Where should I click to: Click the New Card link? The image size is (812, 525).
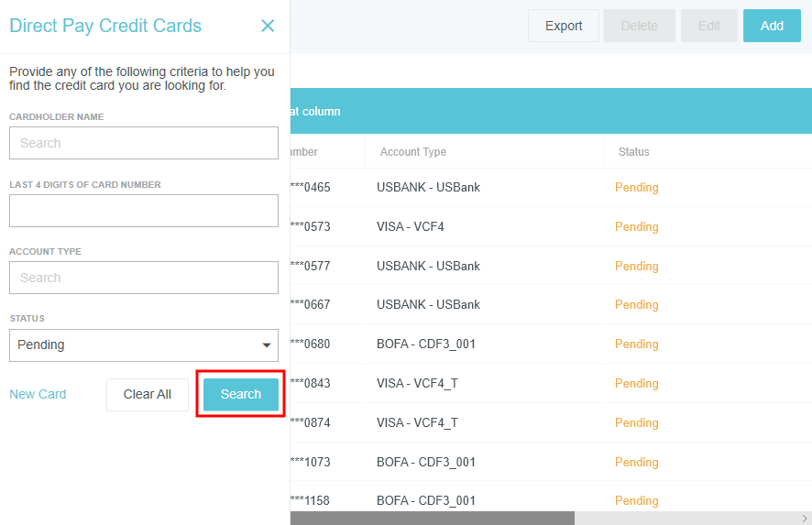click(x=38, y=394)
